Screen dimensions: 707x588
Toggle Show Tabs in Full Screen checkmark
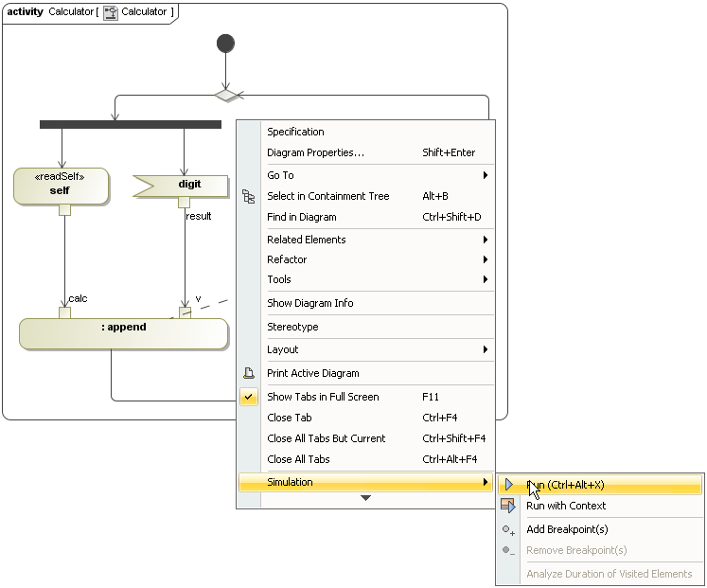[x=249, y=397]
